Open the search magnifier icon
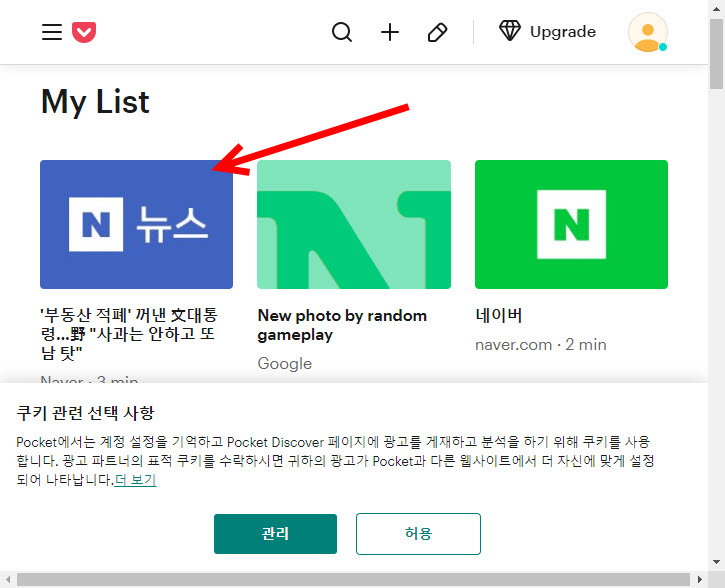The width and height of the screenshot is (725, 588). tap(342, 32)
